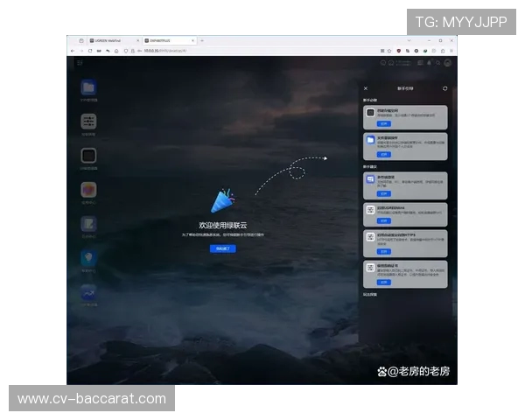Reload the page with browser refresh button
The height and width of the screenshot is (420, 525).
coord(90,51)
